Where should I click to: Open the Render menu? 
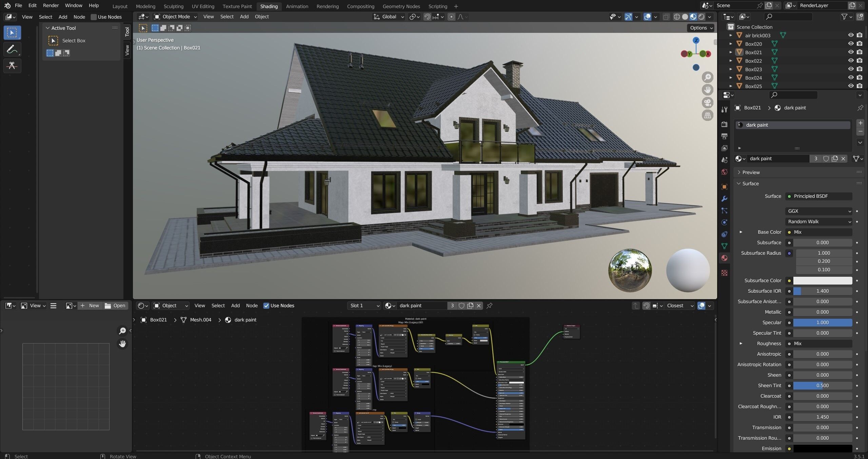click(51, 5)
